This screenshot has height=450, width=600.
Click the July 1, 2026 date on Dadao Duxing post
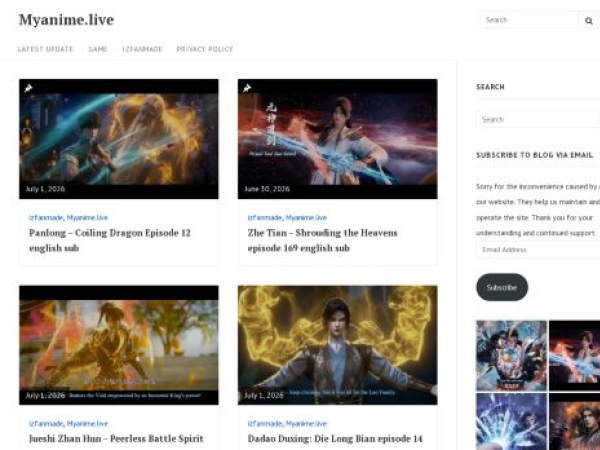[264, 395]
